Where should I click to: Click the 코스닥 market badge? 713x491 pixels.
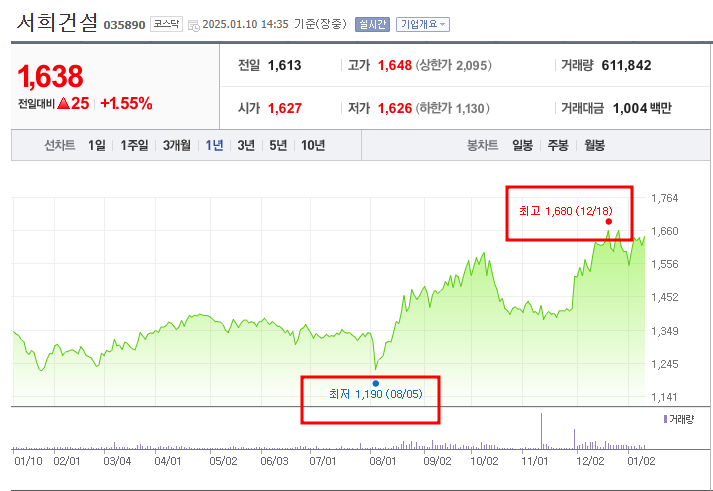click(166, 24)
